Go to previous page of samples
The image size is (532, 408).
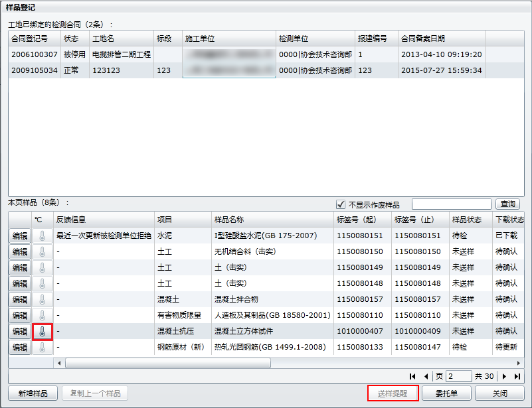tap(426, 377)
